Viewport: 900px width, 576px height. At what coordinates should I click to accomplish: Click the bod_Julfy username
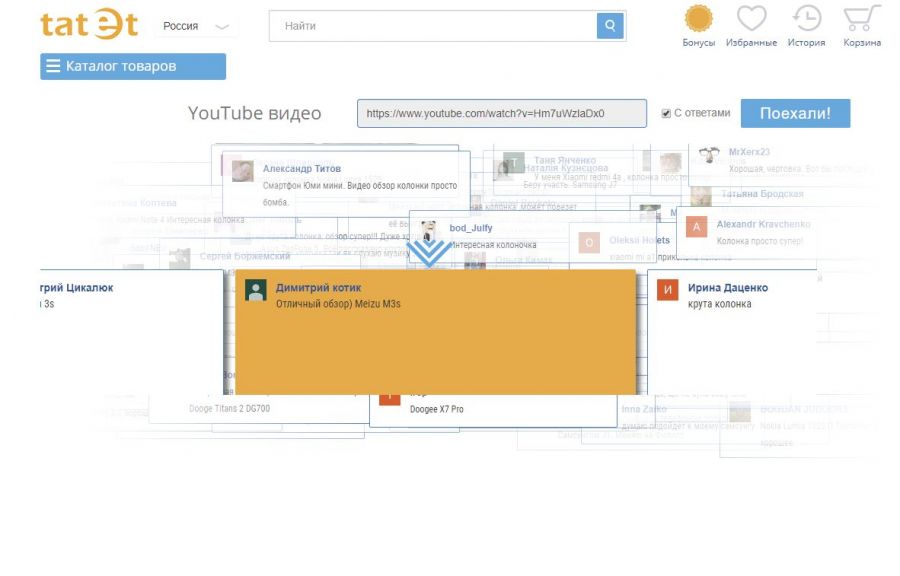pyautogui.click(x=470, y=228)
